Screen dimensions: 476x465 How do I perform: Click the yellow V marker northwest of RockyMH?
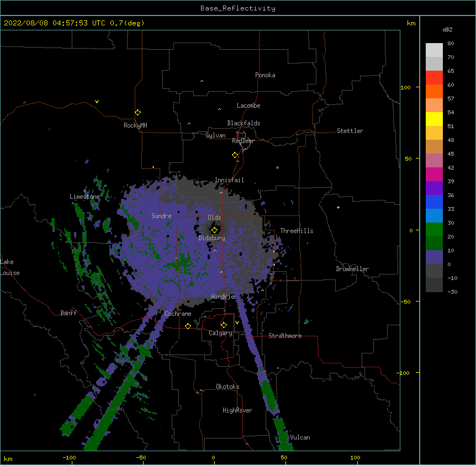[97, 102]
